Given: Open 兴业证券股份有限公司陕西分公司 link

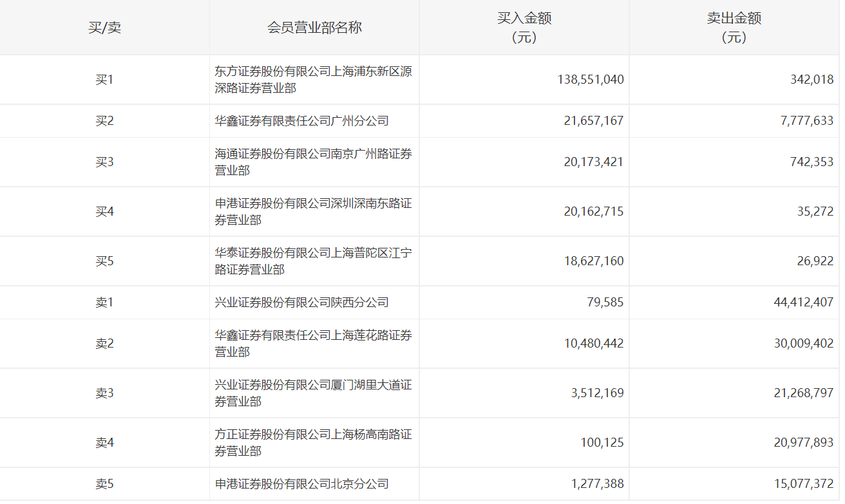Looking at the screenshot, I should (301, 303).
